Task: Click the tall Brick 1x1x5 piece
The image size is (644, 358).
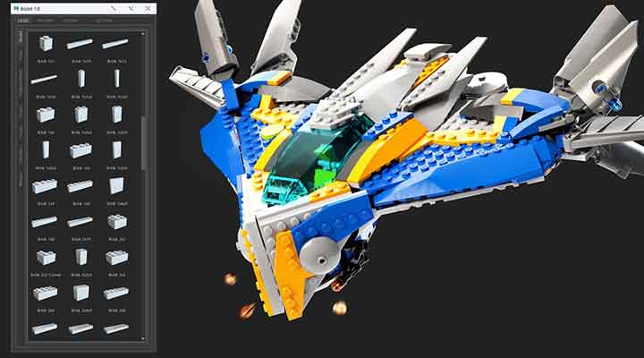Action: point(80,79)
